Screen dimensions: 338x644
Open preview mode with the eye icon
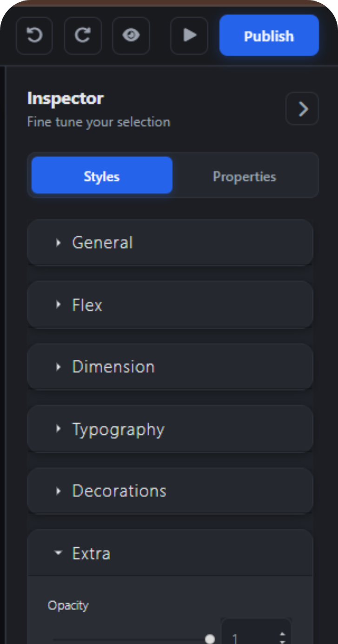tap(131, 35)
